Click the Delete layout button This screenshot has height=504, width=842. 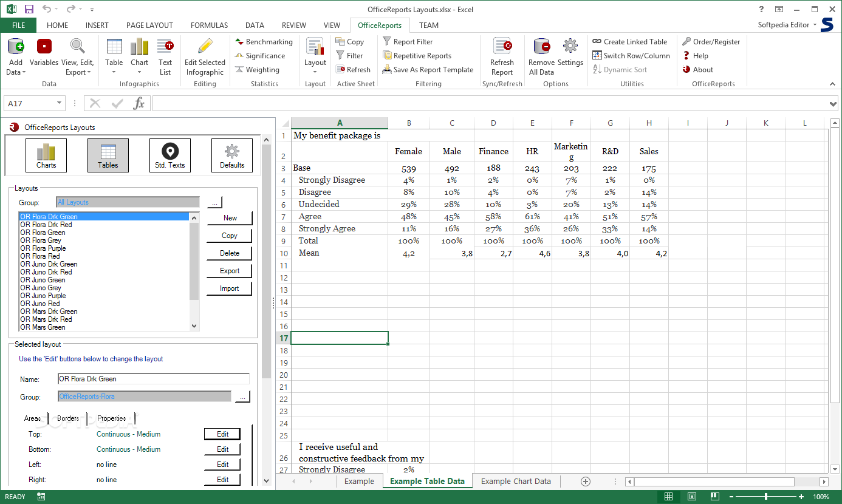(x=230, y=253)
